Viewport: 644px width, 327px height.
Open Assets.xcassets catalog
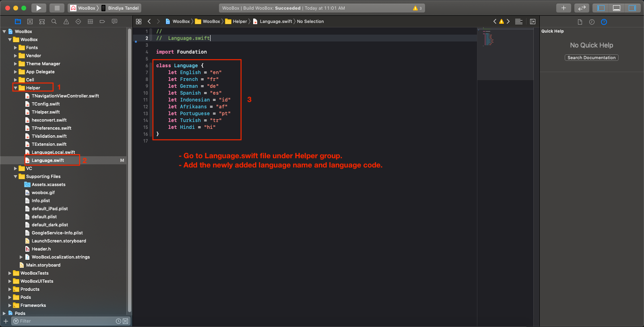click(x=48, y=184)
